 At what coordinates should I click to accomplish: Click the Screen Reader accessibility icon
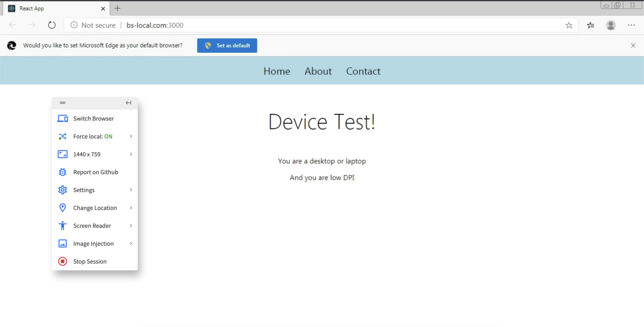click(62, 226)
